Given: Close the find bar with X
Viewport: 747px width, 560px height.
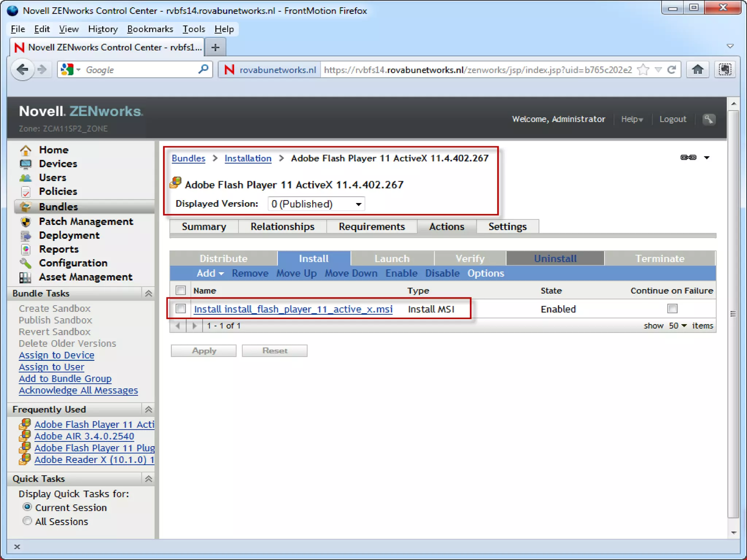Looking at the screenshot, I should pyautogui.click(x=17, y=547).
